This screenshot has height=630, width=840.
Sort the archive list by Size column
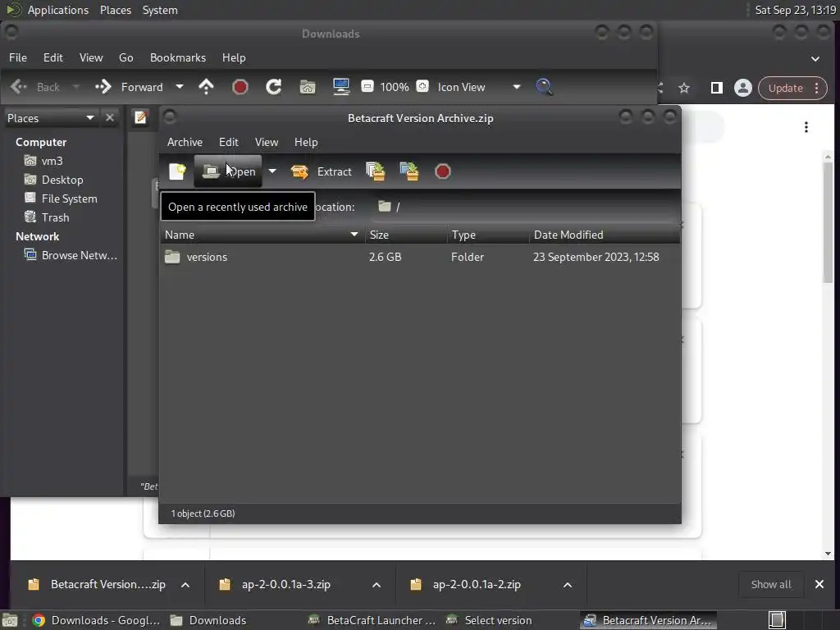406,235
